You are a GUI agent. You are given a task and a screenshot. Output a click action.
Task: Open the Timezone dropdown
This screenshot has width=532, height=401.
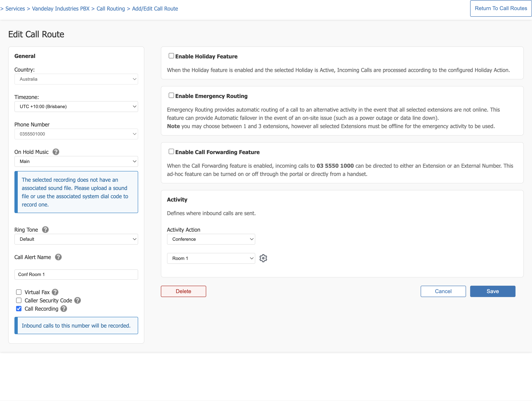coord(76,106)
